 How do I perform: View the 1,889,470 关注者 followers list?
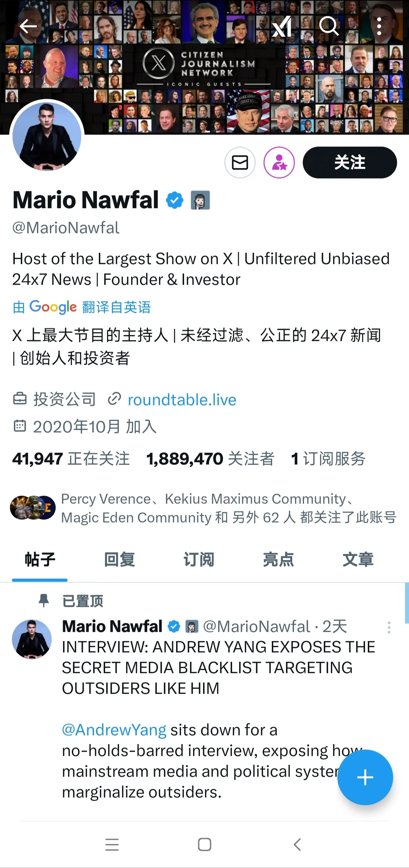tap(210, 459)
